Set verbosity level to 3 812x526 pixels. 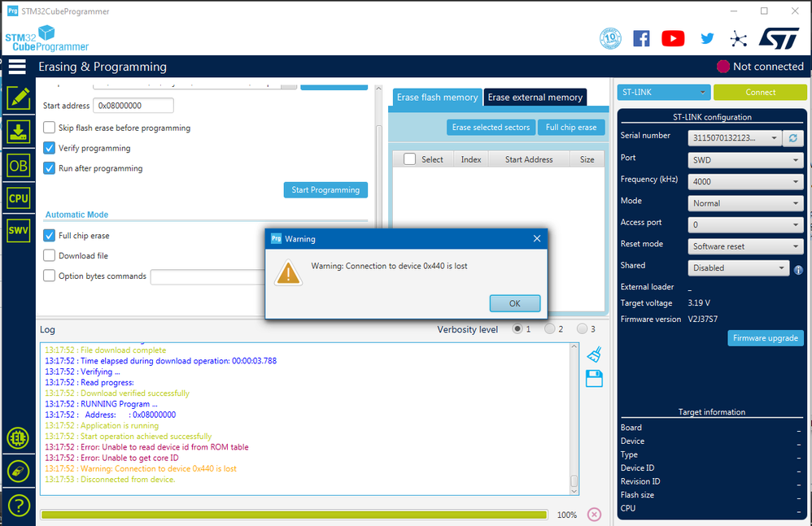coord(582,329)
